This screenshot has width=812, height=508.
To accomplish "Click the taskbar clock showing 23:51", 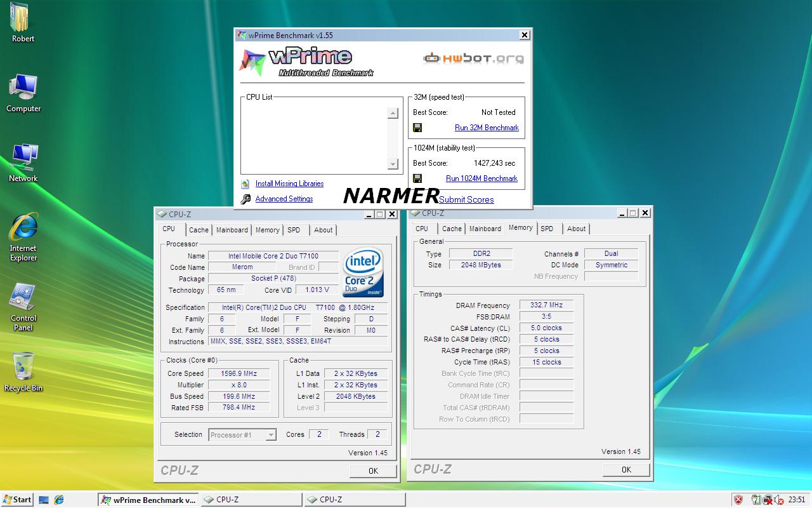I will 796,500.
